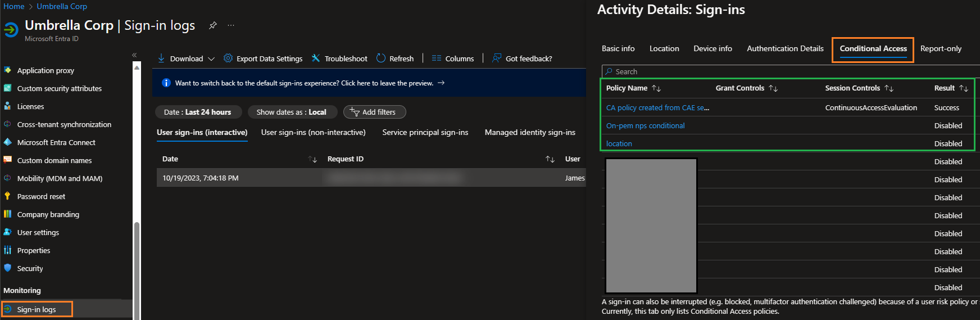980x320 pixels.
Task: Click the Got feedback person icon
Action: pos(497,58)
